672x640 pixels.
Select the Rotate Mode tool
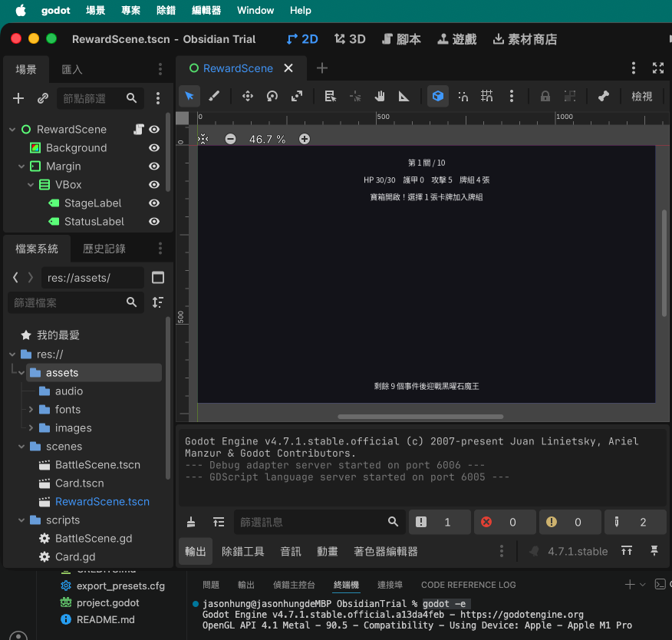pos(272,96)
